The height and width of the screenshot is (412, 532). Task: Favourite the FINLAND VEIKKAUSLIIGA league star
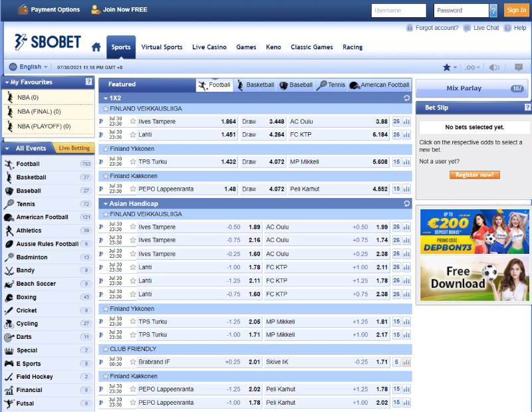coord(105,108)
